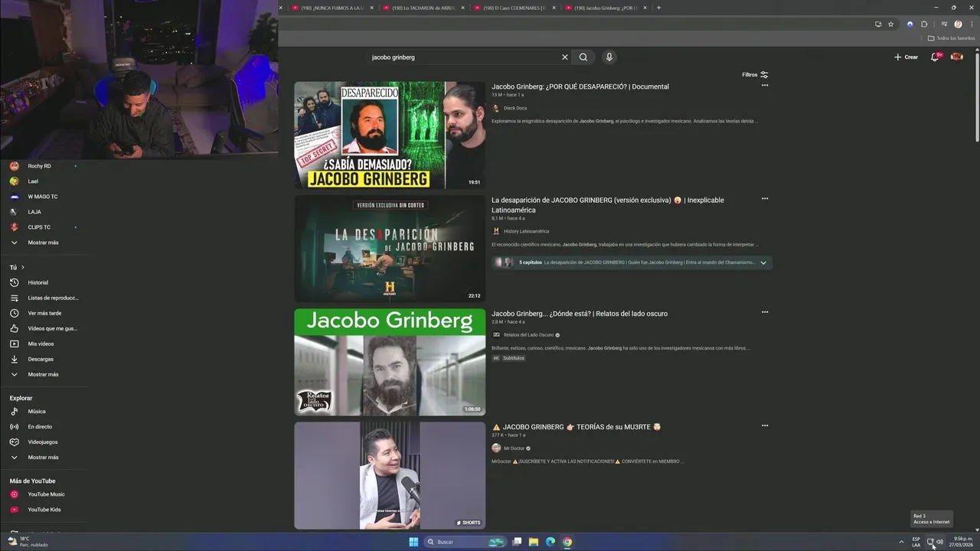Open options menu for Mr Doctor short
This screenshot has width=980, height=551.
765,425
